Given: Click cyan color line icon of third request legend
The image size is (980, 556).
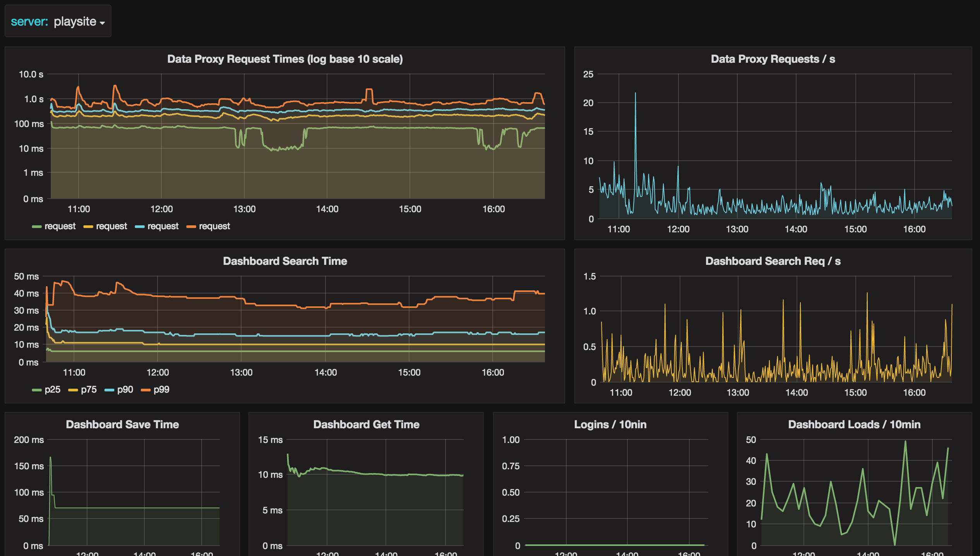Looking at the screenshot, I should pyautogui.click(x=140, y=227).
